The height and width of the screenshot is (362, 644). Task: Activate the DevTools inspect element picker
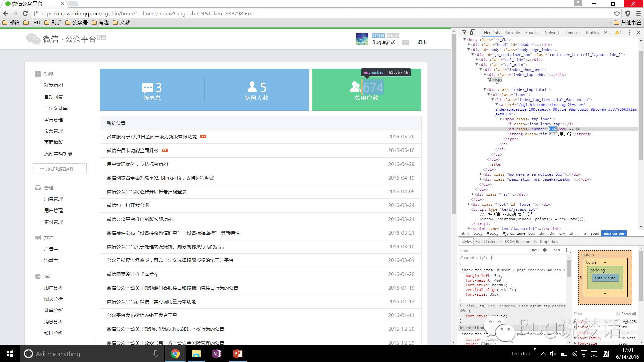tap(464, 33)
